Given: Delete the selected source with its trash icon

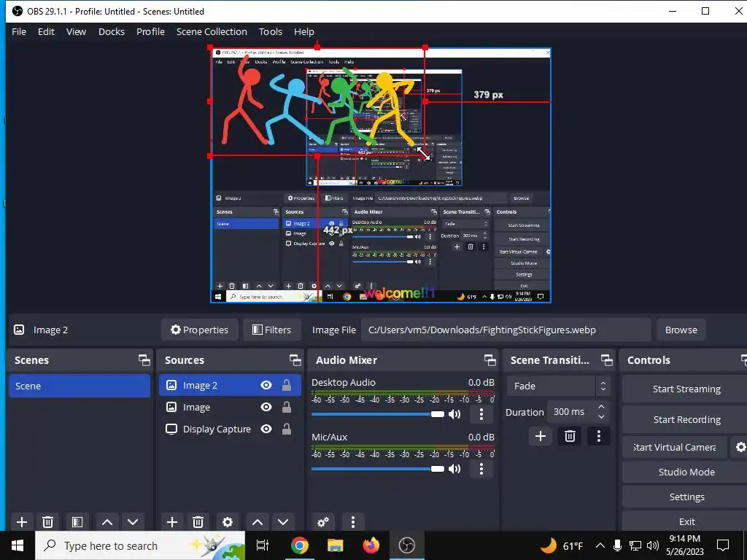Looking at the screenshot, I should [x=198, y=522].
